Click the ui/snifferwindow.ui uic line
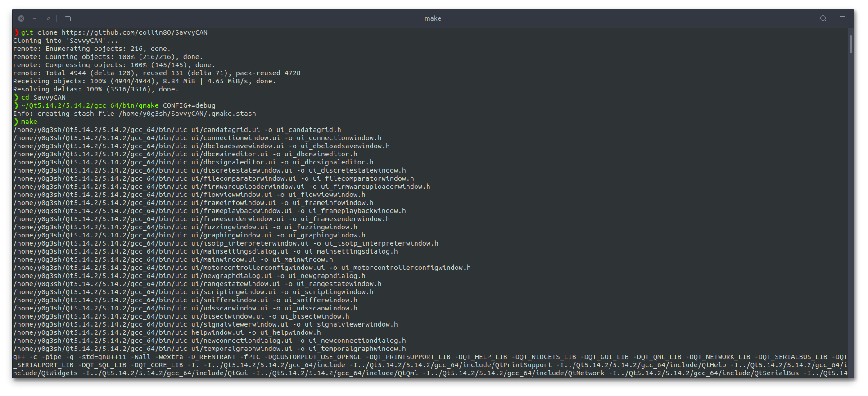868x396 pixels. click(185, 300)
